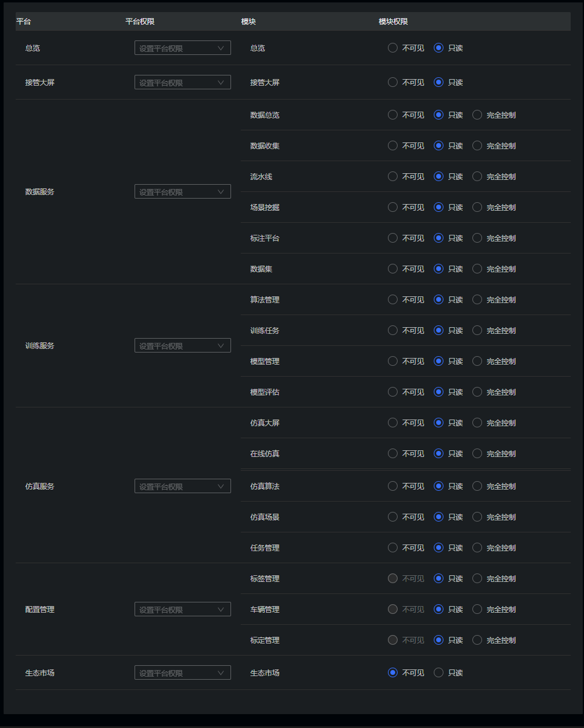Viewport: 584px width, 728px height.
Task: Open the 生态市场 platform permission dropdown
Action: [x=182, y=673]
